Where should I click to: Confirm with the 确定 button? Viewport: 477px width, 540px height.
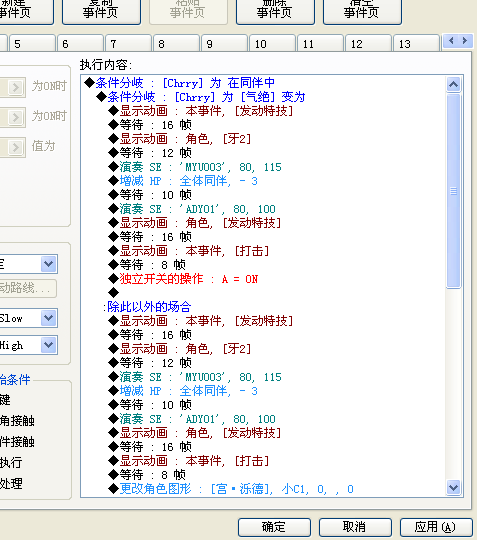(x=274, y=527)
